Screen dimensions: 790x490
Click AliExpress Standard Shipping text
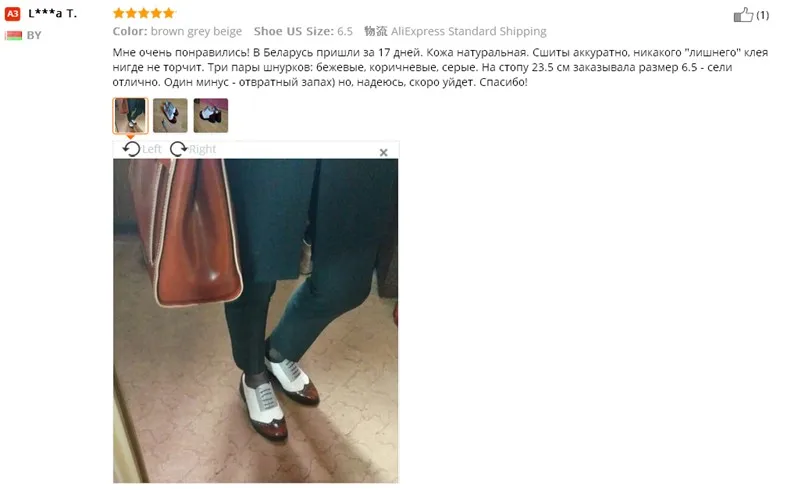coord(469,31)
